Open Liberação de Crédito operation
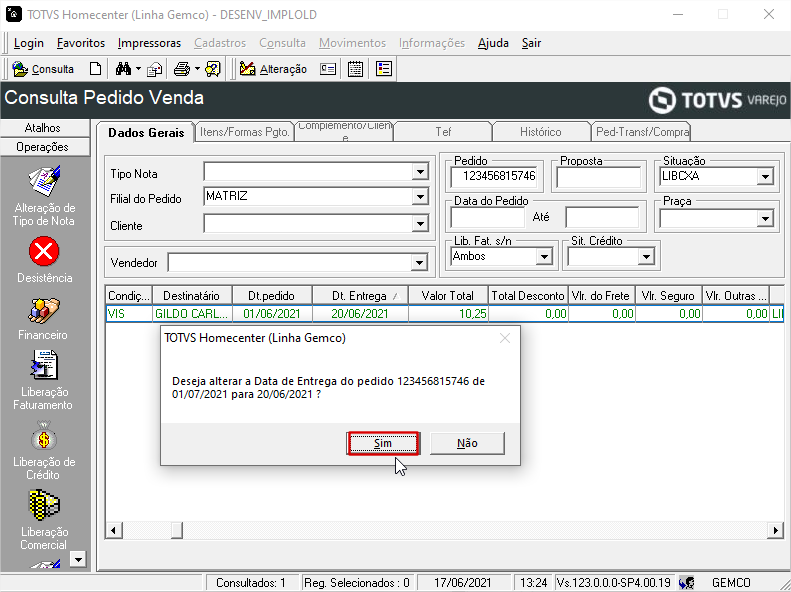The image size is (791, 592). (x=43, y=450)
